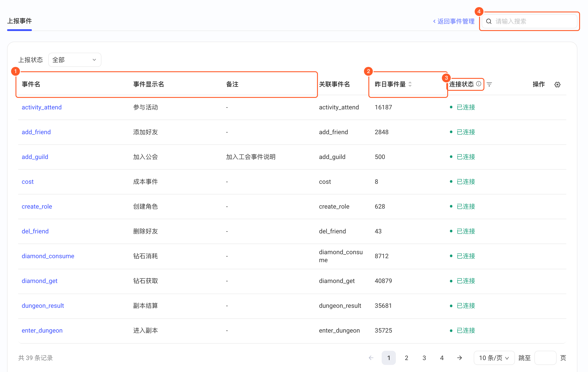Screen dimensions: 588x372
Task: Open the diamond_consume event link
Action: tap(48, 256)
